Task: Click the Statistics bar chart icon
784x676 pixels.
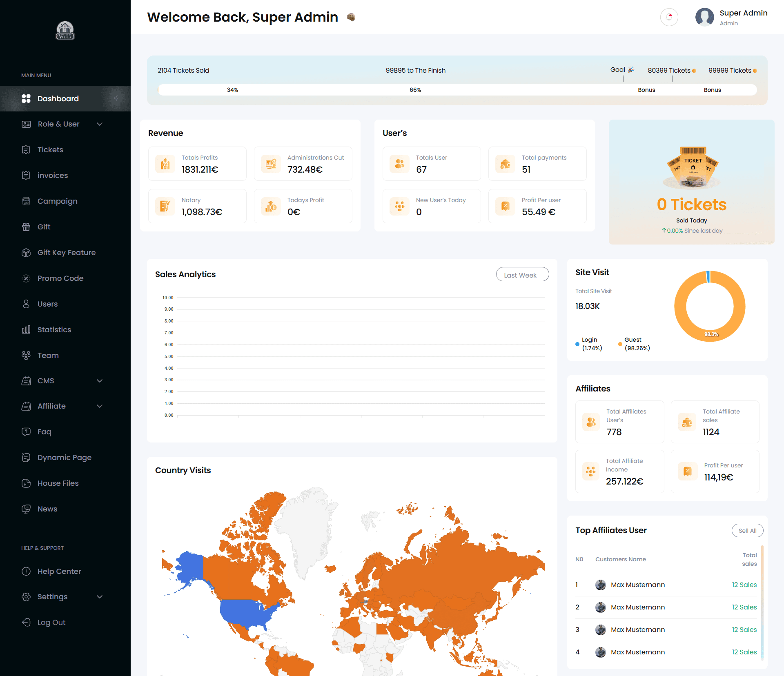Action: click(26, 330)
